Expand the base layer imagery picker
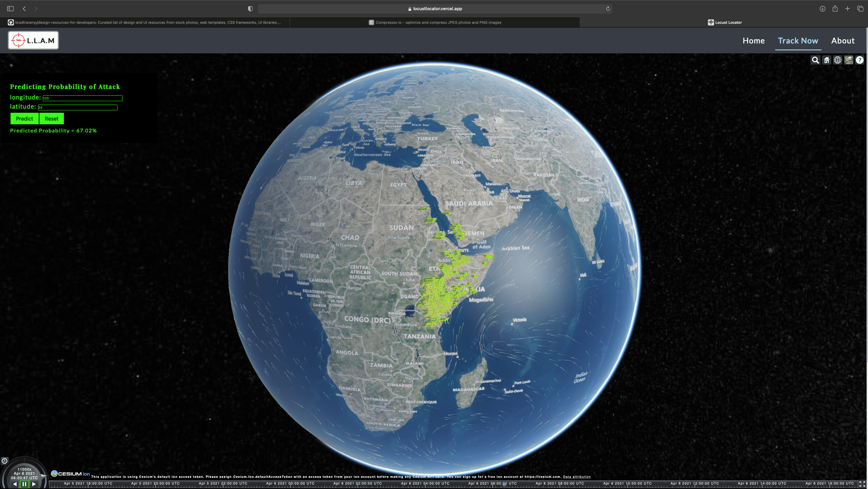This screenshot has width=868, height=489. click(849, 60)
